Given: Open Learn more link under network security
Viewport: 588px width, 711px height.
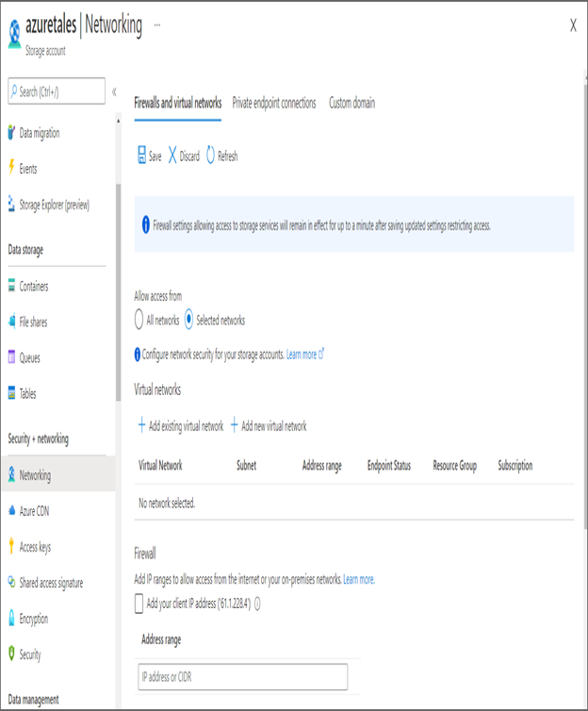Looking at the screenshot, I should pos(305,355).
